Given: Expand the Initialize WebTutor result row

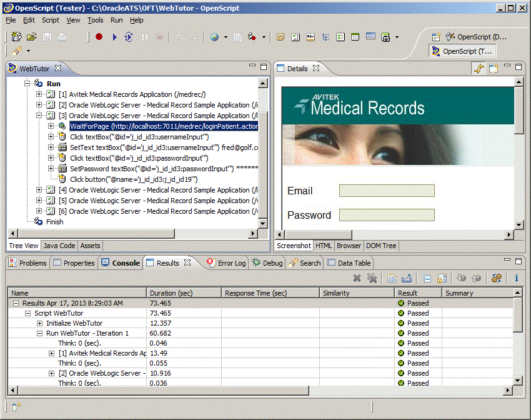Looking at the screenshot, I should click(39, 323).
